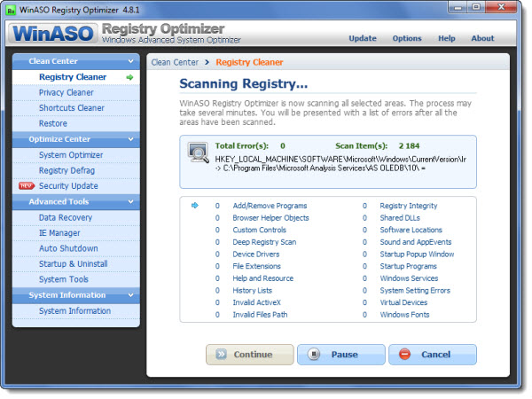The width and height of the screenshot is (532, 399).
Task: Open Data Recovery tool
Action: 65,217
